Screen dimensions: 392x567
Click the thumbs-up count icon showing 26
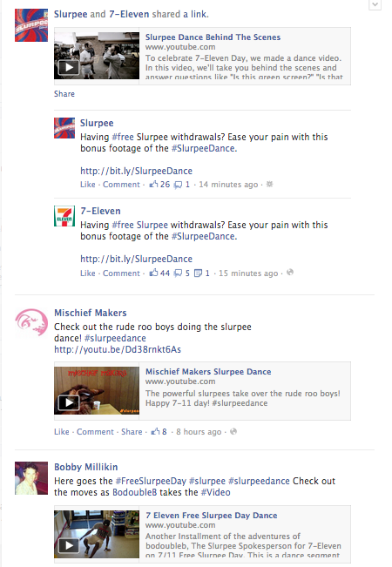click(153, 184)
